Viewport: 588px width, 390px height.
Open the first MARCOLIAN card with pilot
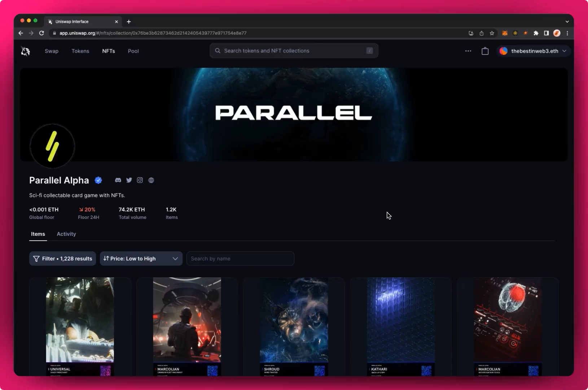tap(187, 327)
